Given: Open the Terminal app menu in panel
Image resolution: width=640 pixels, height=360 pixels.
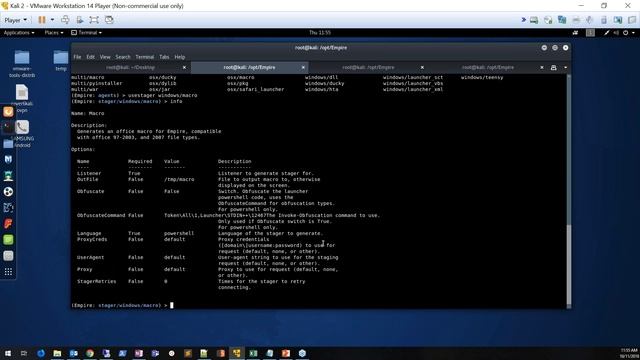Looking at the screenshot, I should 87,33.
